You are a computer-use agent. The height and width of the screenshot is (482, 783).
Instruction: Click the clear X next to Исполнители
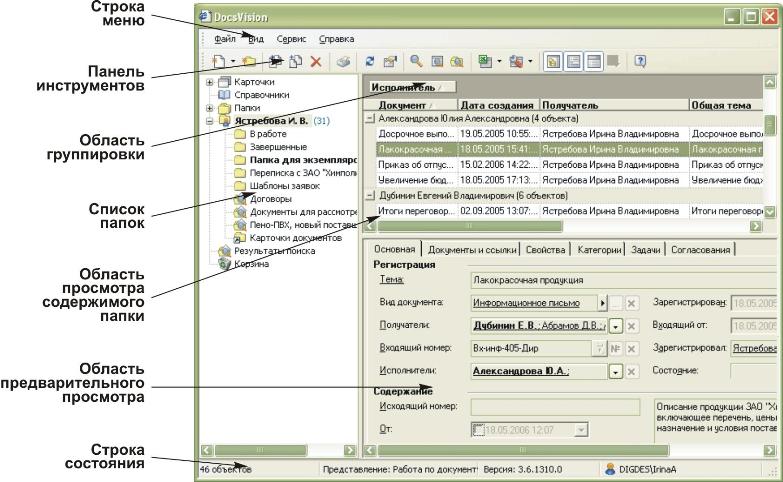click(x=632, y=372)
